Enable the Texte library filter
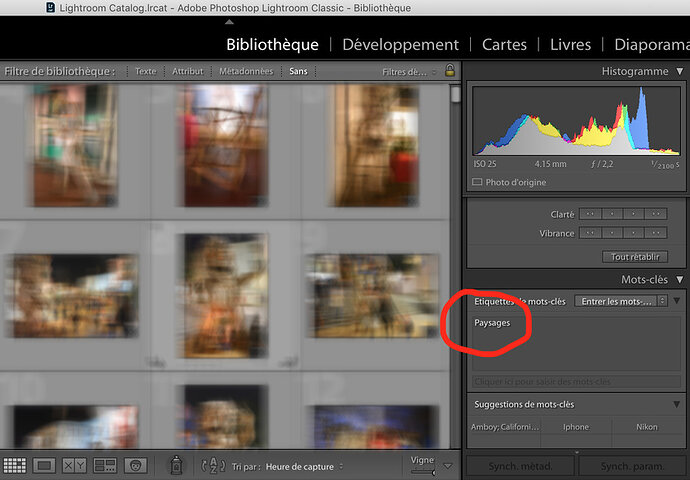Image resolution: width=690 pixels, height=480 pixels. tap(146, 71)
